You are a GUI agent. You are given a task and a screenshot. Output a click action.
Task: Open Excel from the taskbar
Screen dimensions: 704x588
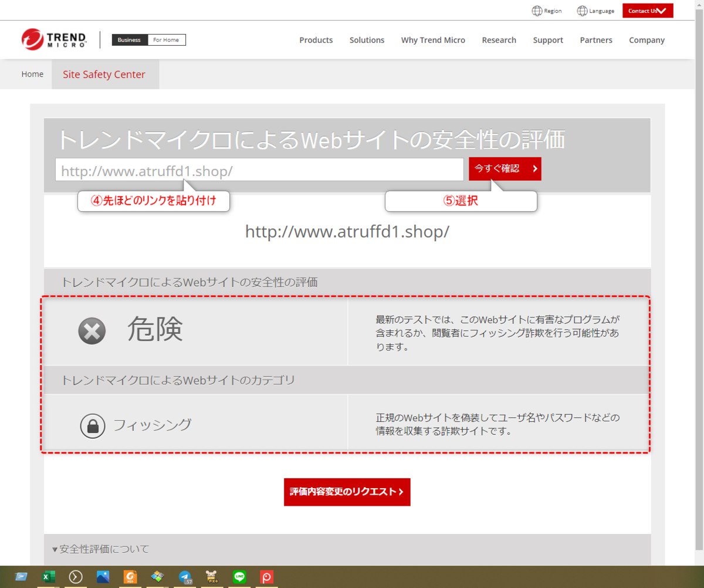(x=48, y=577)
